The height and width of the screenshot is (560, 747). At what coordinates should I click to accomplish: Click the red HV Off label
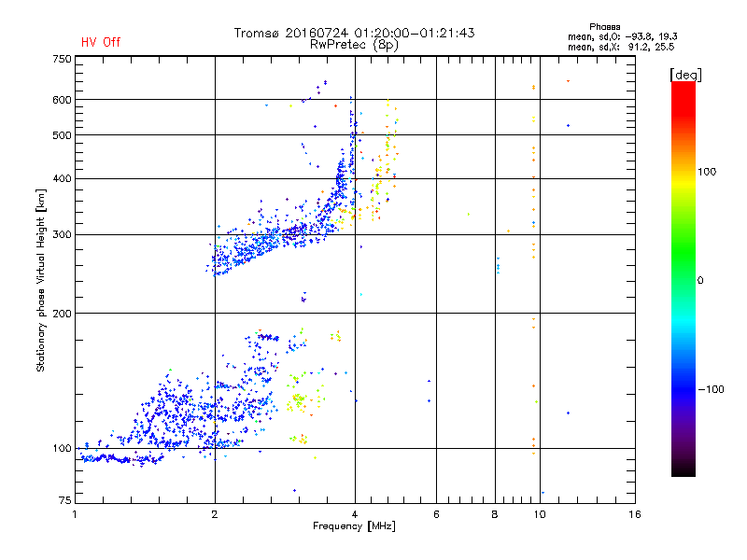(x=100, y=42)
